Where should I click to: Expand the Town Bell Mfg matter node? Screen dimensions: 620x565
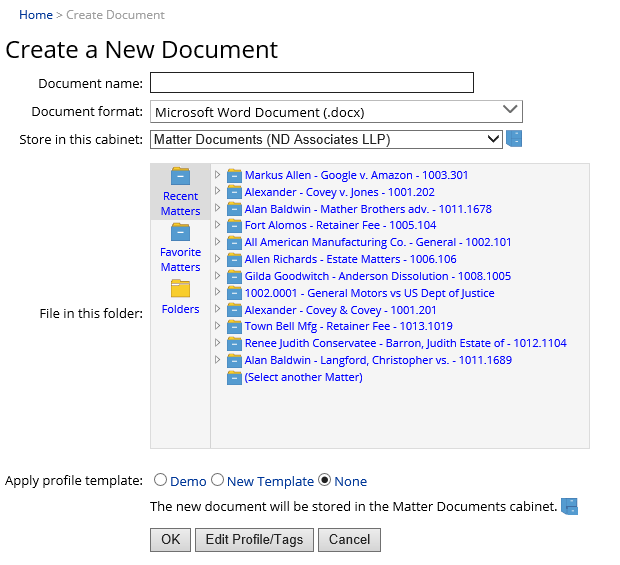[218, 327]
